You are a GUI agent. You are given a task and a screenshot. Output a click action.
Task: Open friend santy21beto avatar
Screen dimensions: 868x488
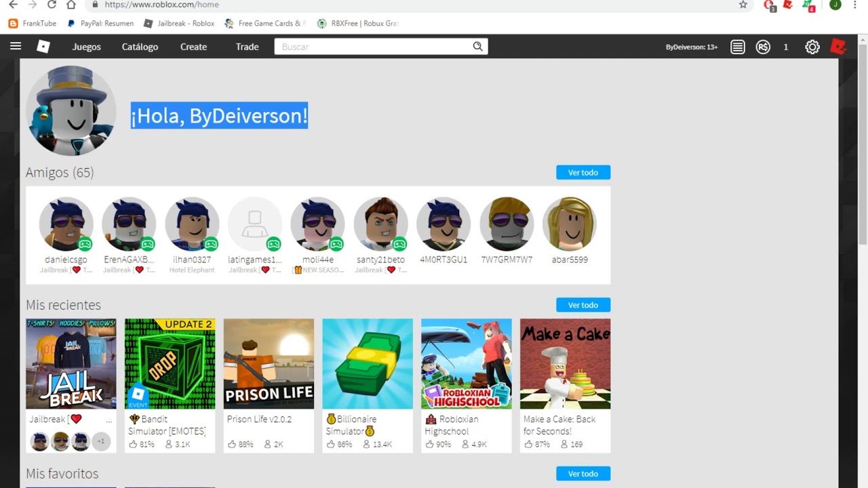(x=380, y=224)
